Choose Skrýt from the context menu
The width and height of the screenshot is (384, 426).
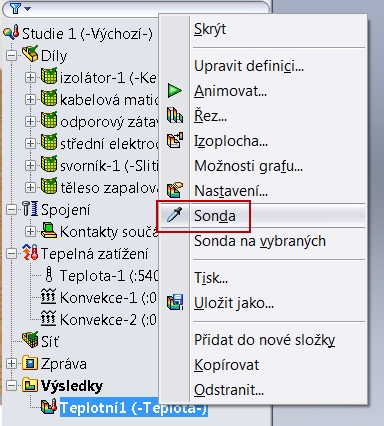coord(210,29)
